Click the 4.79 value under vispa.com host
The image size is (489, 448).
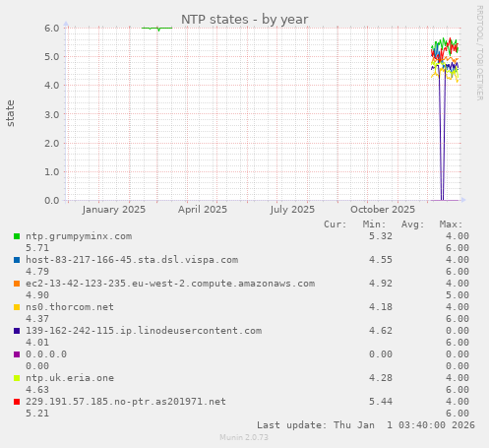click(37, 272)
